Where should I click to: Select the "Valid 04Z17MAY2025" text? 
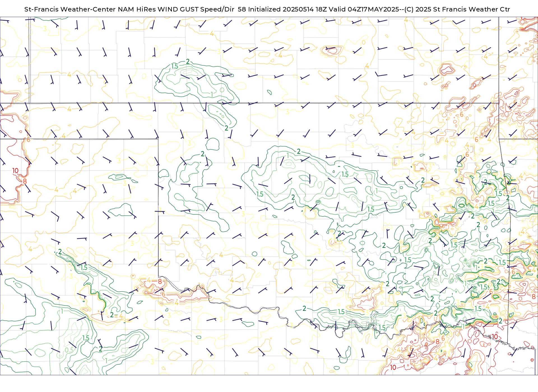[x=364, y=9]
